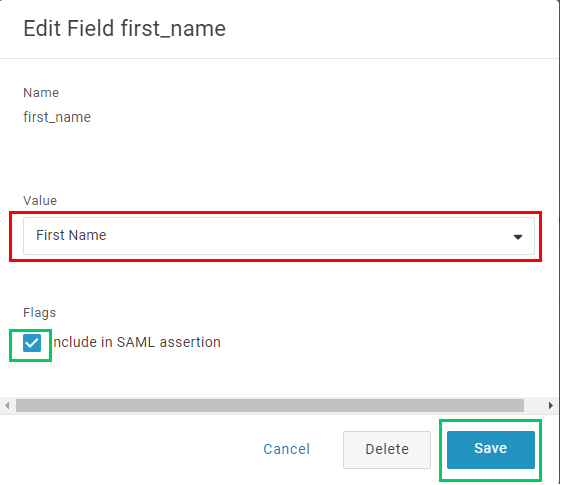
Task: Click the 'Flags' section label
Action: 39,313
